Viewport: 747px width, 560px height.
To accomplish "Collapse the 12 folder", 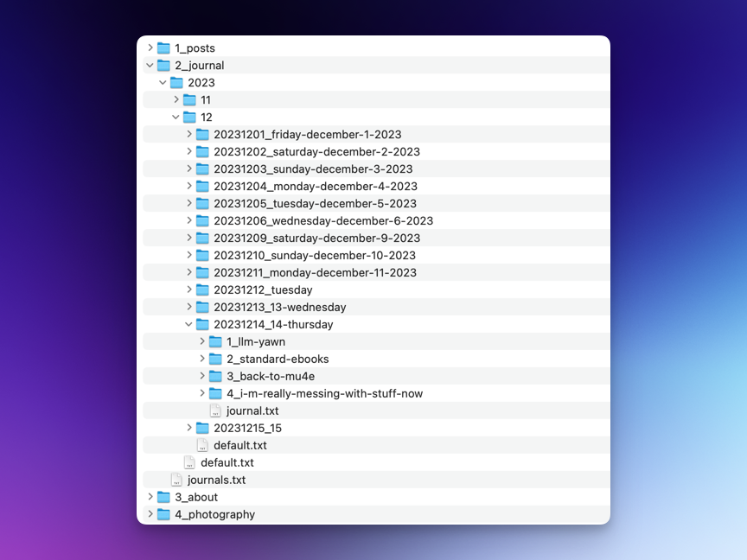I will pos(176,117).
